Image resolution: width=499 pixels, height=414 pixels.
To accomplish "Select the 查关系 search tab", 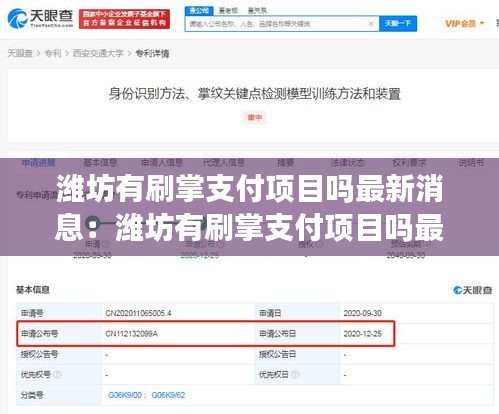I will 257,11.
